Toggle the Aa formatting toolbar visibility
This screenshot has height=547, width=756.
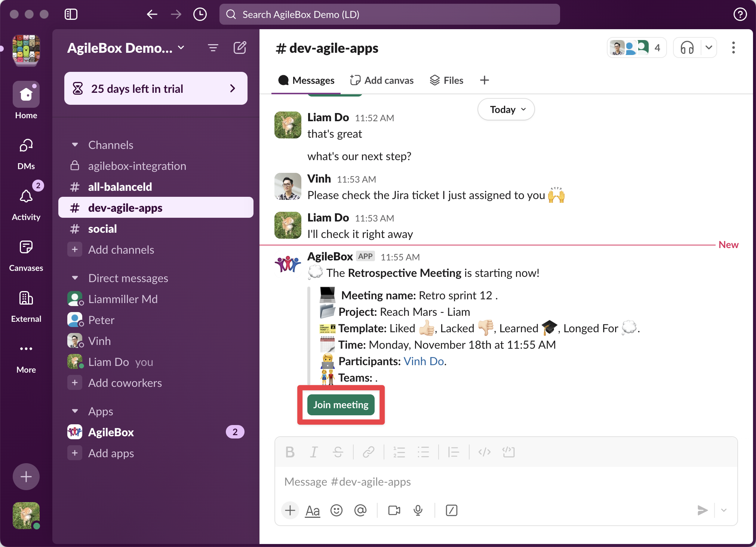pyautogui.click(x=313, y=510)
